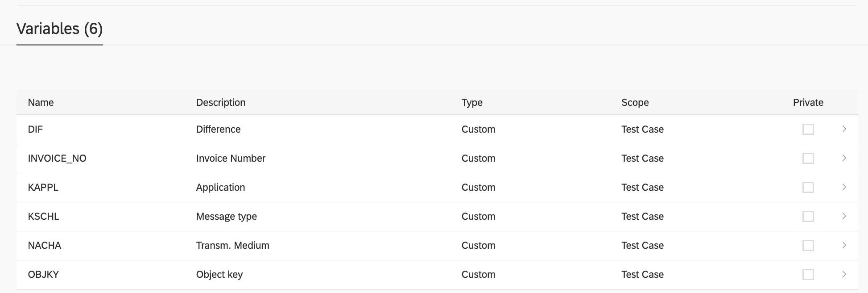
Task: Select the Object key variable row
Action: (x=219, y=275)
